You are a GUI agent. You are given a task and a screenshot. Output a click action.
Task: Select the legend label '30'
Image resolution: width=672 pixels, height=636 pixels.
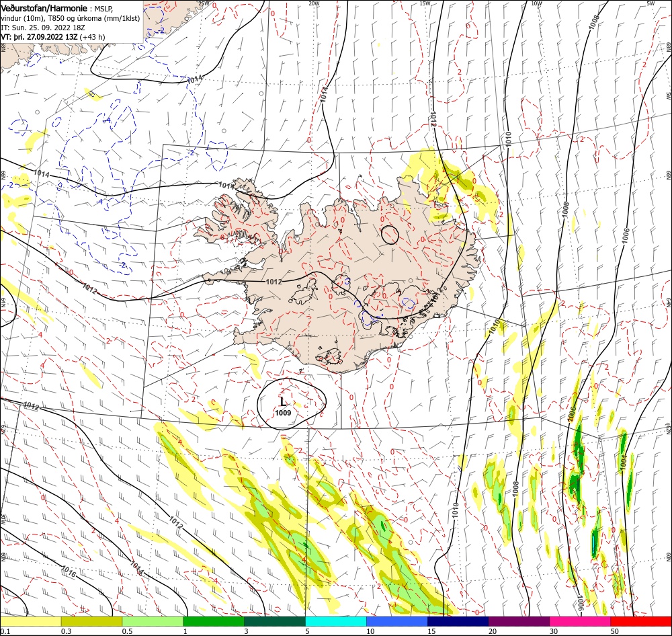[554, 631]
